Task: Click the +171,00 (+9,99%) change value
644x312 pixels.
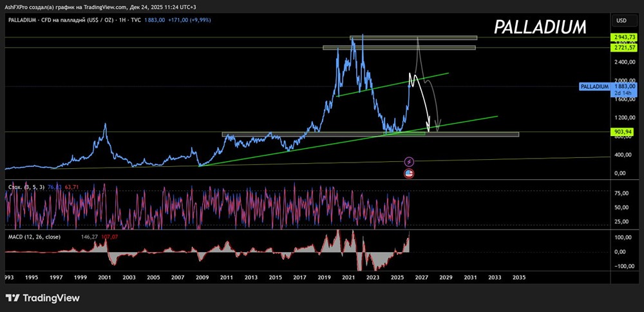Action: [x=189, y=20]
